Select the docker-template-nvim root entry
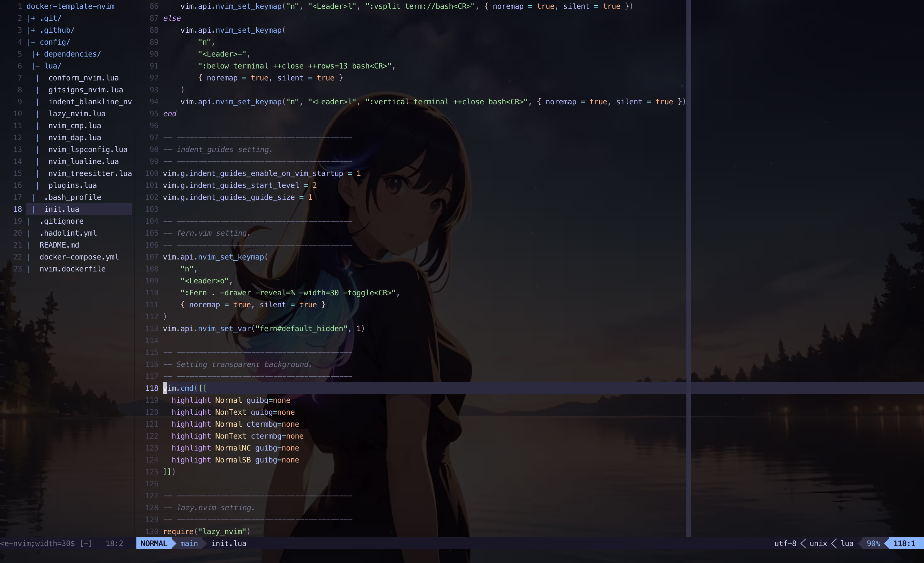The height and width of the screenshot is (563, 924). point(70,6)
